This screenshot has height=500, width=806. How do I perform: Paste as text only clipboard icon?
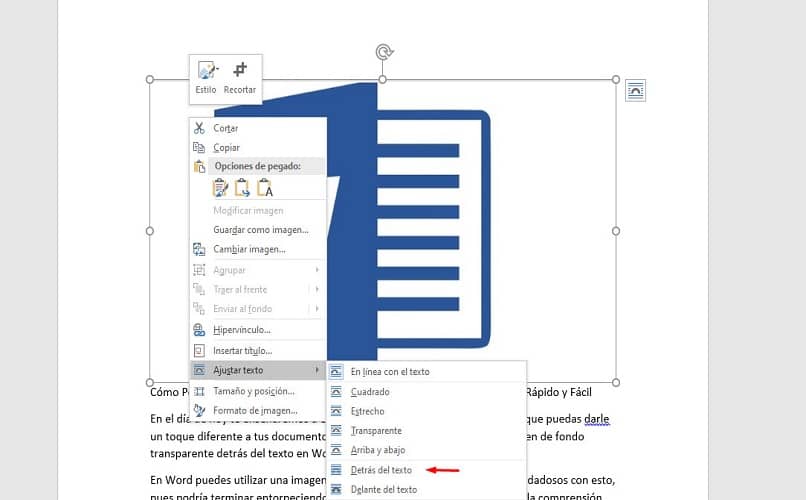click(264, 188)
